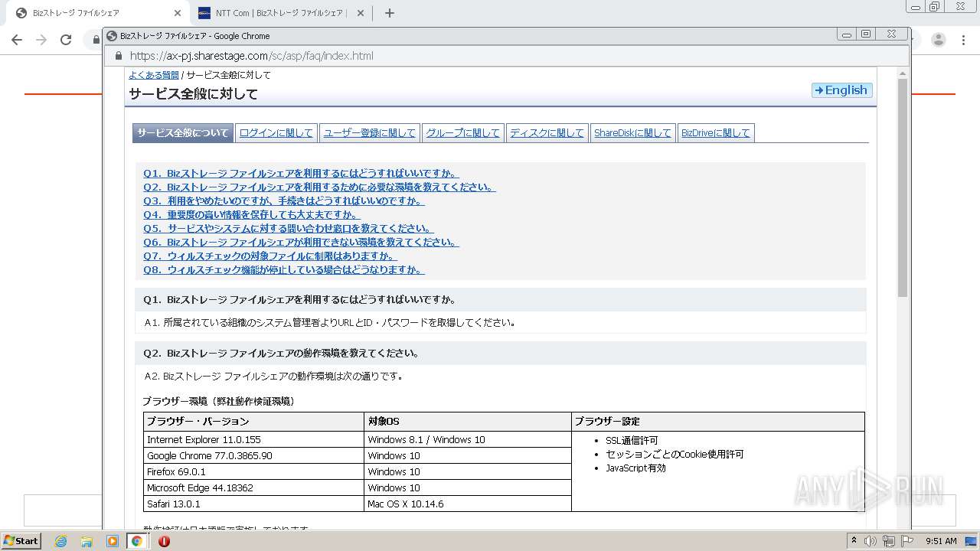The height and width of the screenshot is (551, 980).
Task: Jump to Q1 how to use link
Action: (x=301, y=174)
